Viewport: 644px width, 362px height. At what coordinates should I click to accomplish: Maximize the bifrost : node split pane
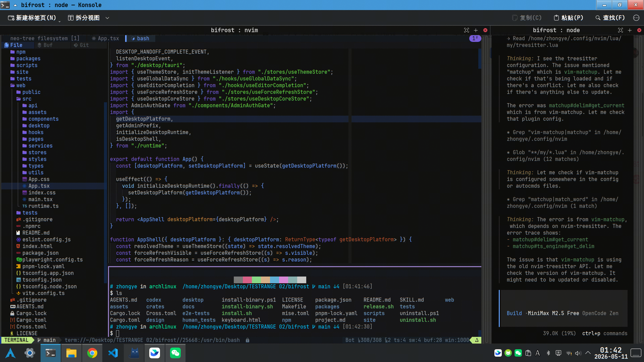pos(621,30)
